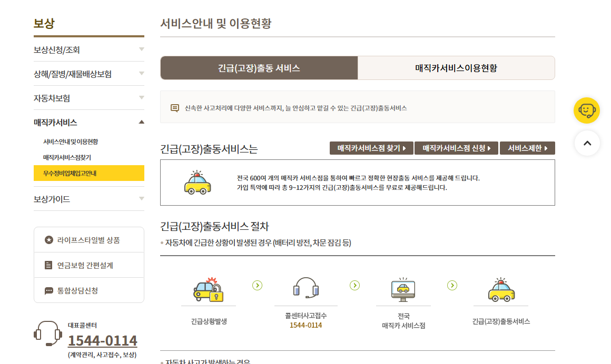Select the 긴급(고장)출동 서비스 tab
611x364 pixels.
tap(259, 68)
